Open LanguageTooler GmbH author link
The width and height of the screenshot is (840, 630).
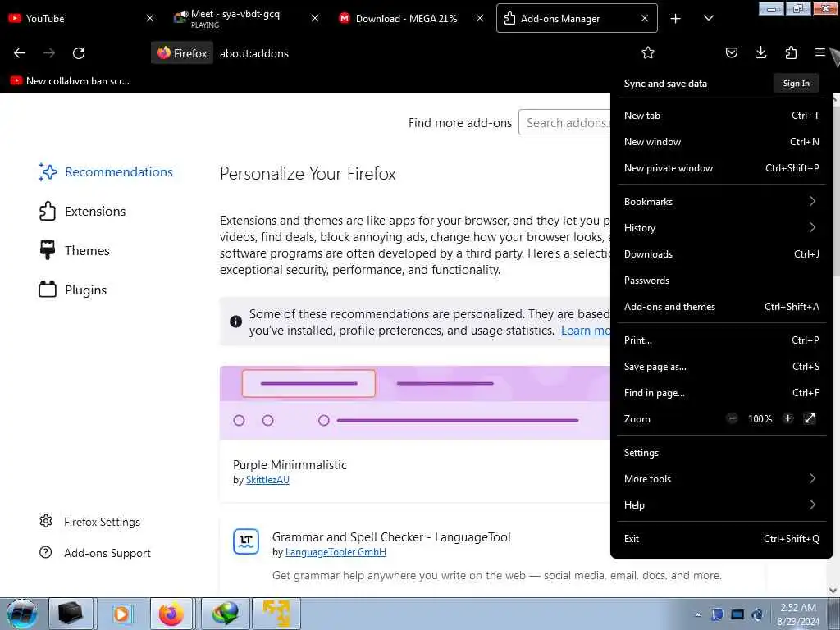[x=336, y=552]
